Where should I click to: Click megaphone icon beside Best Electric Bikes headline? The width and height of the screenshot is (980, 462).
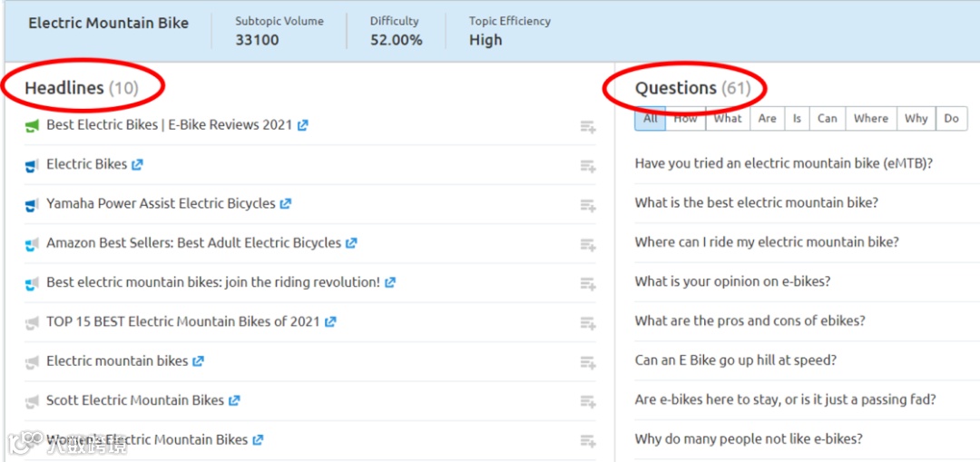coord(33,125)
